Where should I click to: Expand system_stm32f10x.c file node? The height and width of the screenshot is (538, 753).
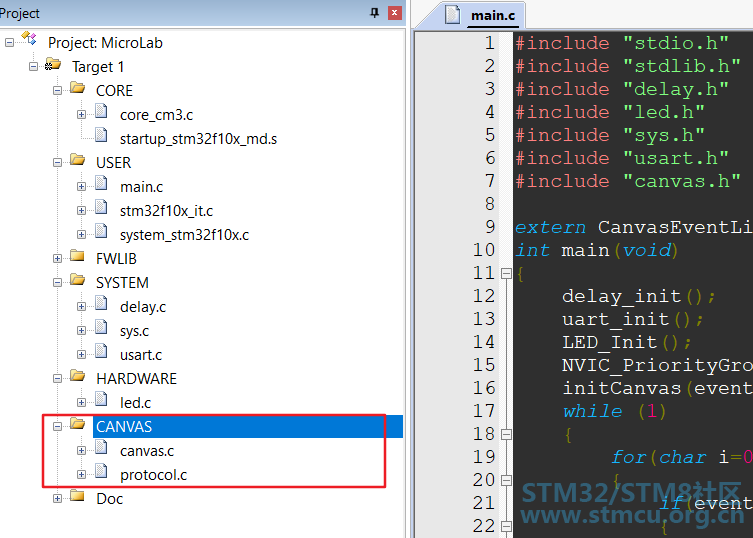pos(81,234)
